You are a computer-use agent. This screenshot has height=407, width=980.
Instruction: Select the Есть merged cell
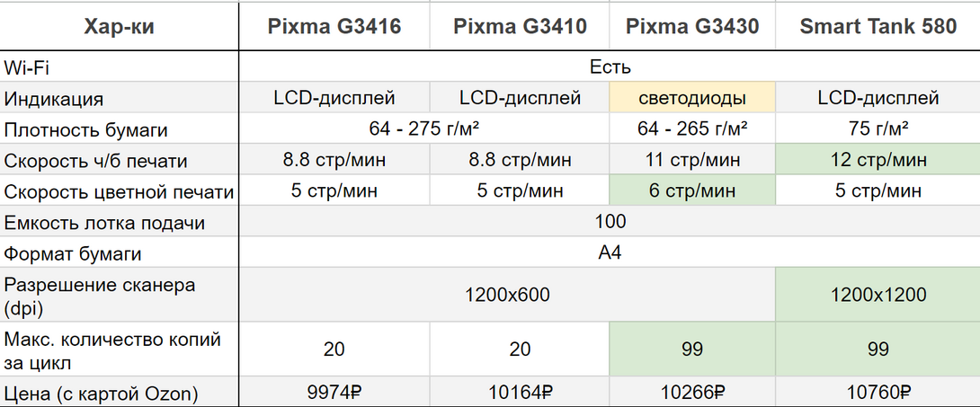point(610,67)
